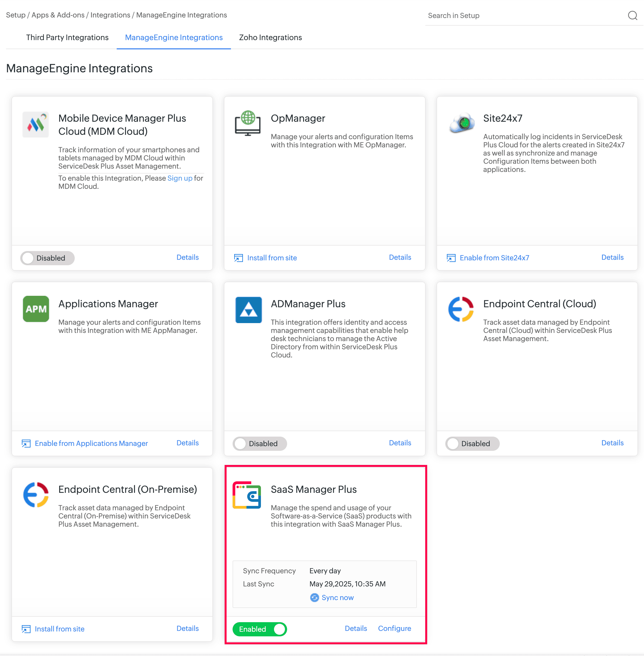Switch to the Third Party Integrations tab
The width and height of the screenshot is (644, 656).
(x=67, y=38)
